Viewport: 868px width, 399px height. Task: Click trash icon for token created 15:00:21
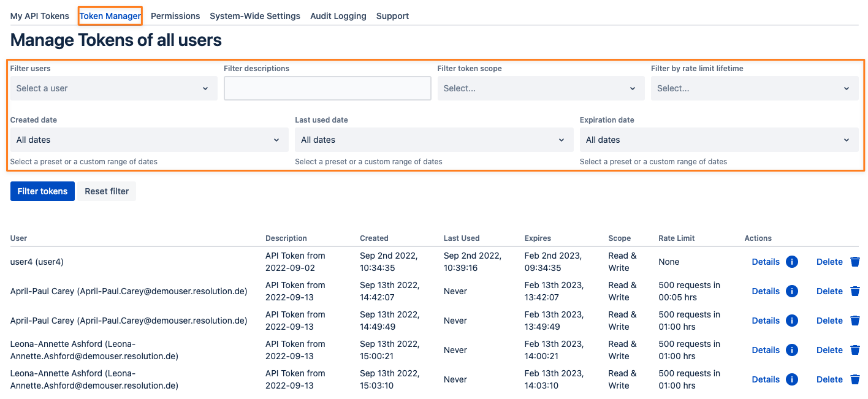point(855,350)
